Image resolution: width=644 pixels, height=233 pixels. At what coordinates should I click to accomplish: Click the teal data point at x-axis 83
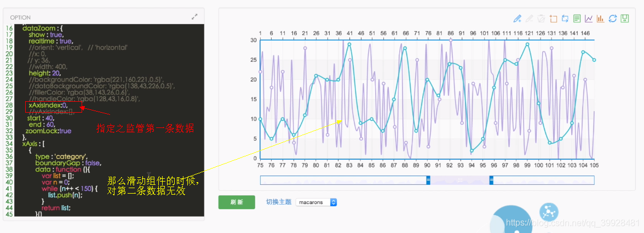point(349,44)
